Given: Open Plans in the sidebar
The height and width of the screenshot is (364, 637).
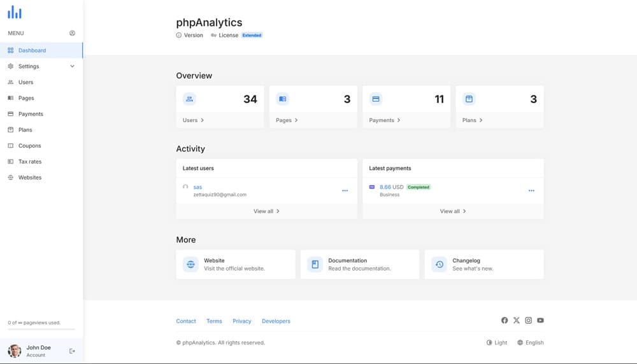Looking at the screenshot, I should coord(41,129).
